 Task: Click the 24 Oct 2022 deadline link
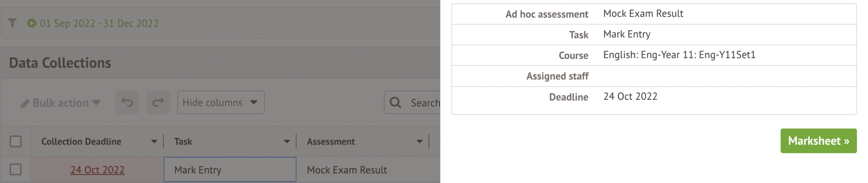(97, 170)
